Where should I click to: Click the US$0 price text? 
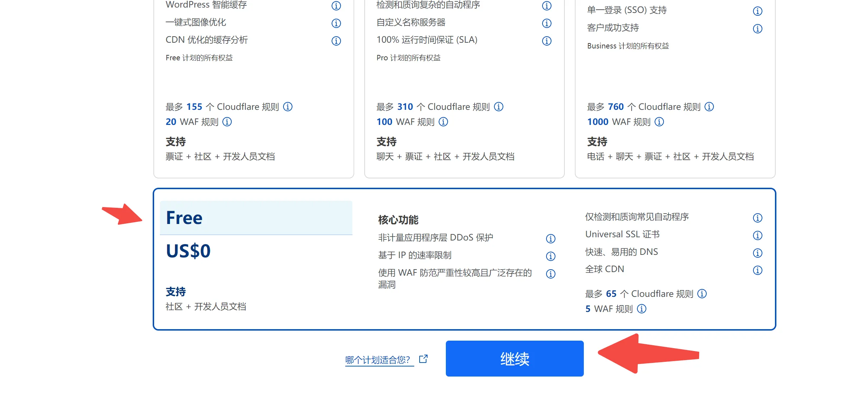pyautogui.click(x=188, y=251)
